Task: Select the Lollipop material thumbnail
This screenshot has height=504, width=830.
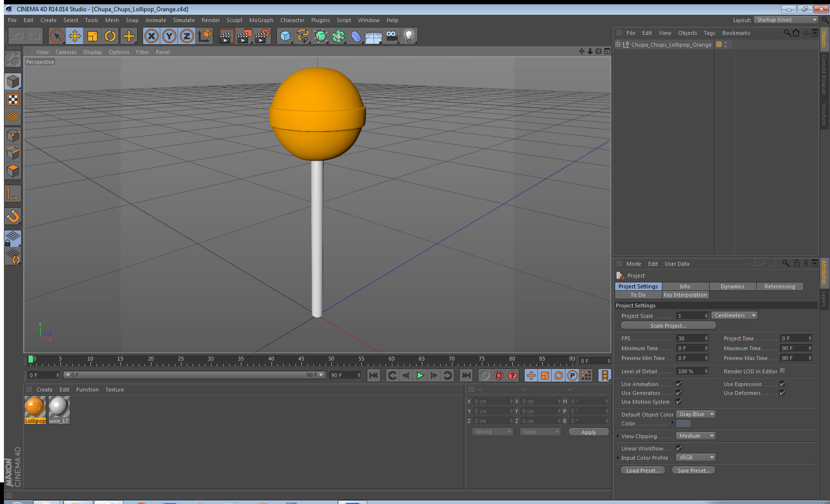Action: pos(35,410)
